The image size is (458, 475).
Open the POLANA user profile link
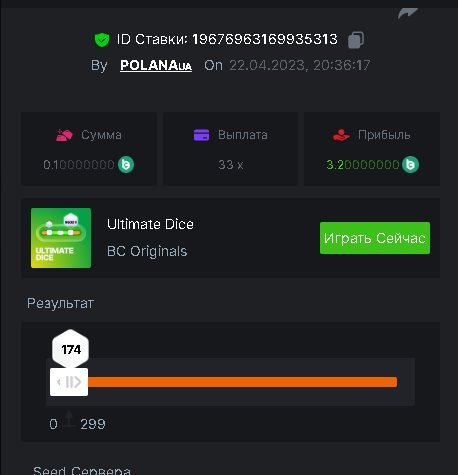point(156,65)
